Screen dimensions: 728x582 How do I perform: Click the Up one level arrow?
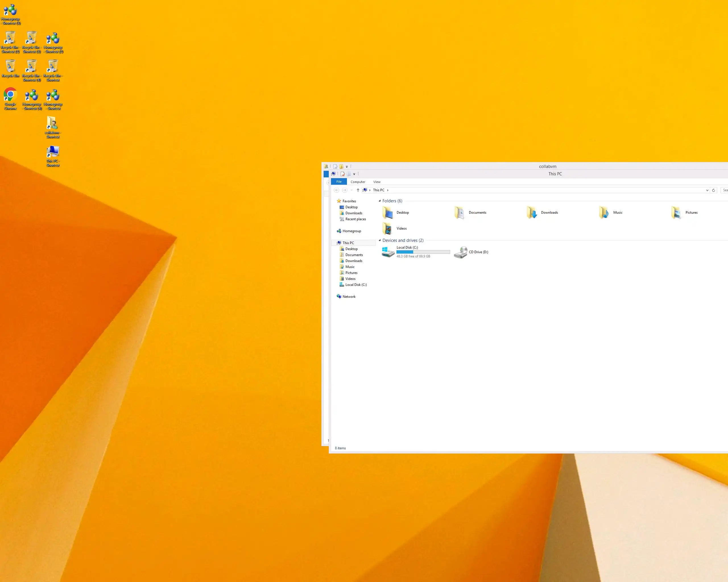pyautogui.click(x=358, y=190)
